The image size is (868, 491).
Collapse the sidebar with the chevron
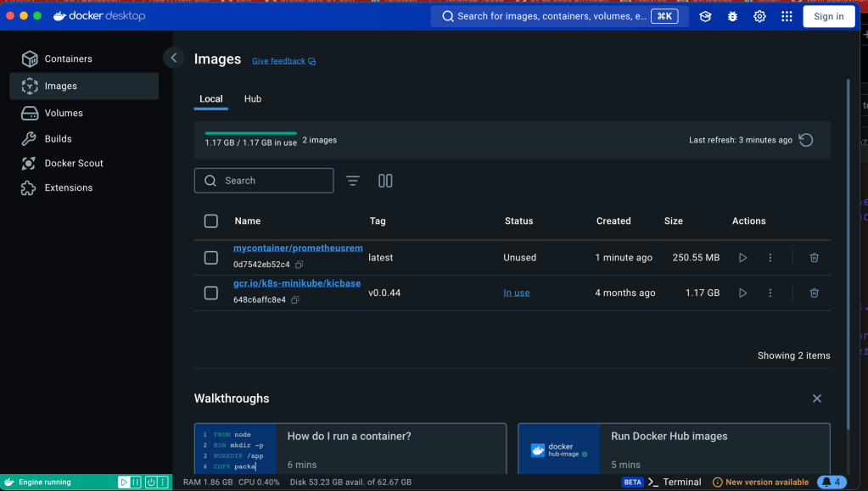[173, 58]
